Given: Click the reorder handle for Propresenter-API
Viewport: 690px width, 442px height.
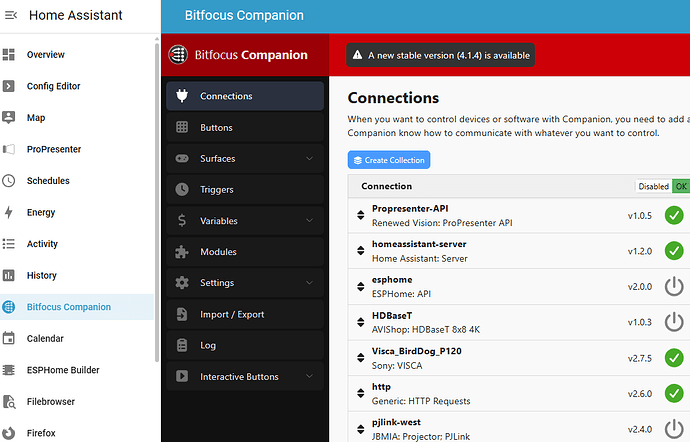Looking at the screenshot, I should point(360,215).
